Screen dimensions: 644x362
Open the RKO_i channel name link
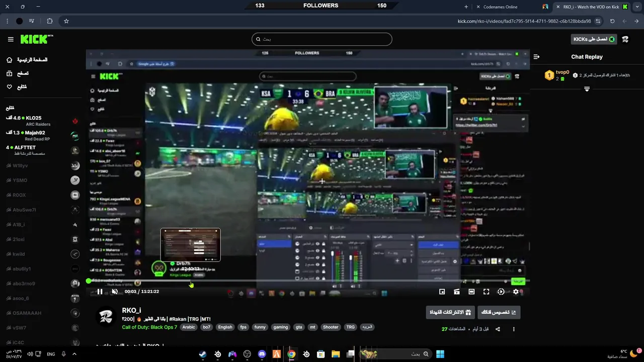coord(131,311)
